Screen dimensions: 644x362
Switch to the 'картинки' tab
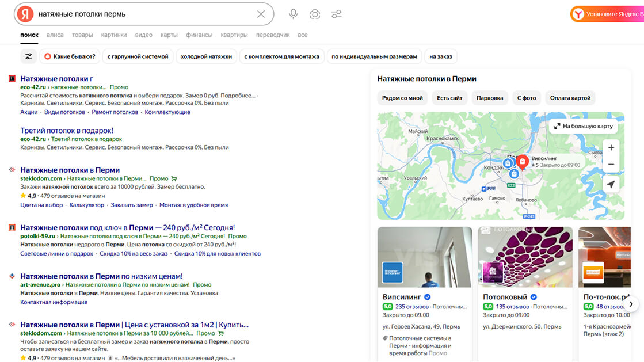click(x=114, y=35)
